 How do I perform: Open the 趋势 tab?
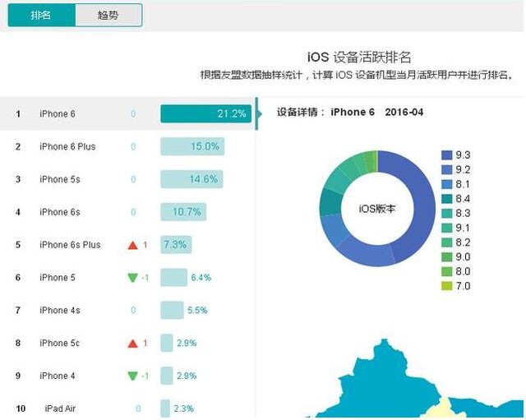click(108, 16)
